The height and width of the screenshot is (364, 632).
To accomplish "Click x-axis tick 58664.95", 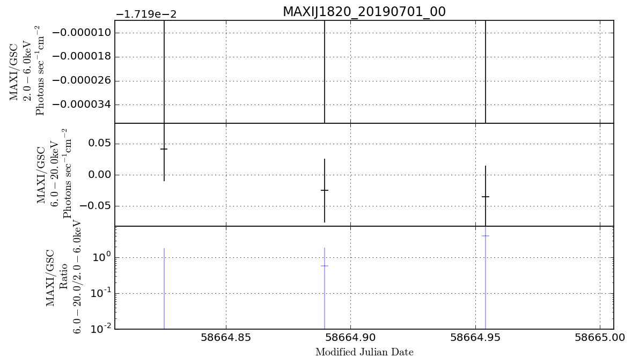I will pos(475,337).
